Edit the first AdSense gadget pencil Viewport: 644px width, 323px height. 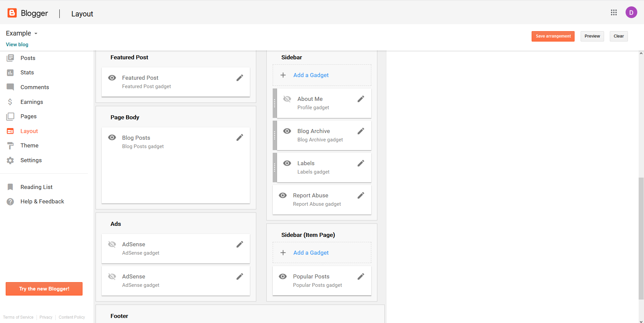[240, 244]
